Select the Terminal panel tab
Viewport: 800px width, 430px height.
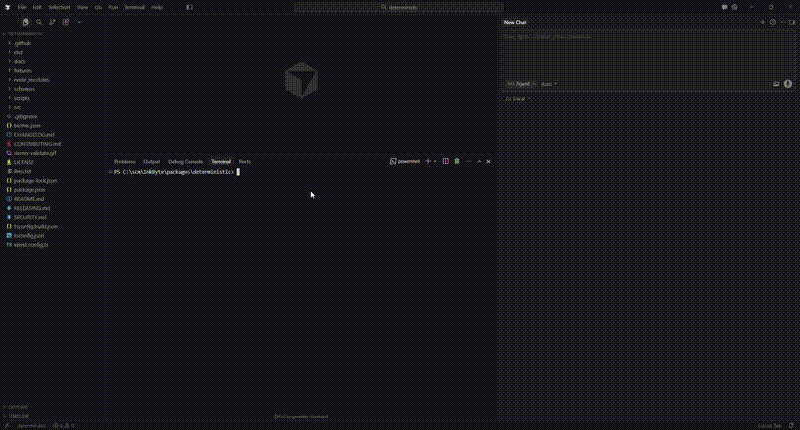coord(221,162)
